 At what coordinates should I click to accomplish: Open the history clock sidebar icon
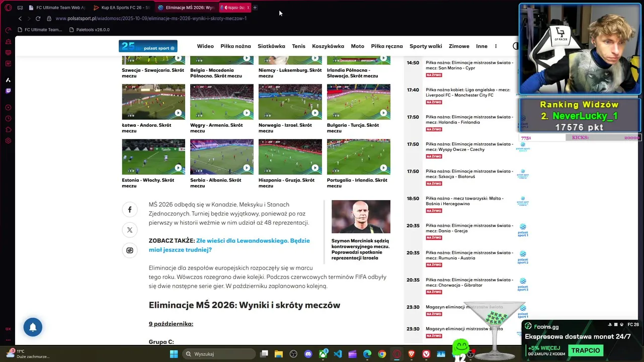(8, 119)
